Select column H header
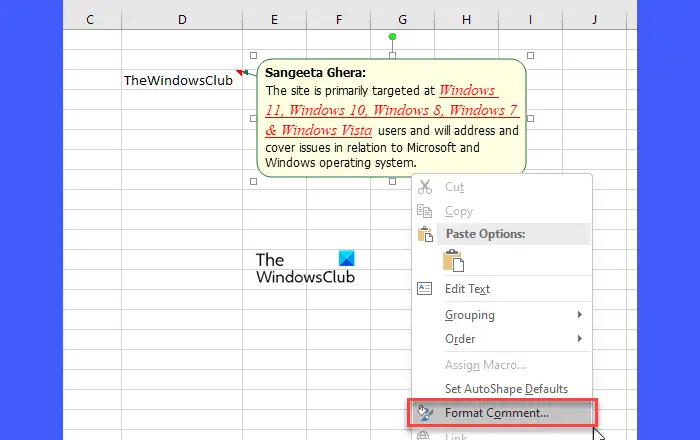Image resolution: width=700 pixels, height=440 pixels. pos(466,20)
